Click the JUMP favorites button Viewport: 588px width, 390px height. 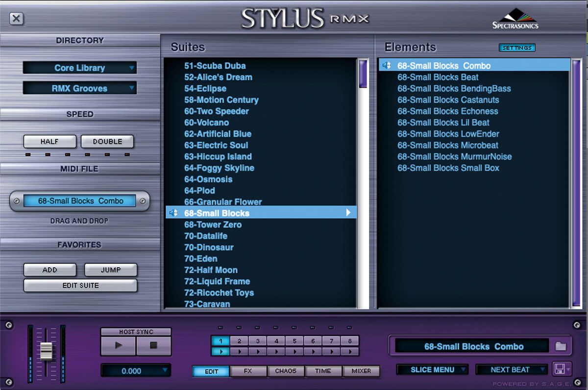point(111,270)
